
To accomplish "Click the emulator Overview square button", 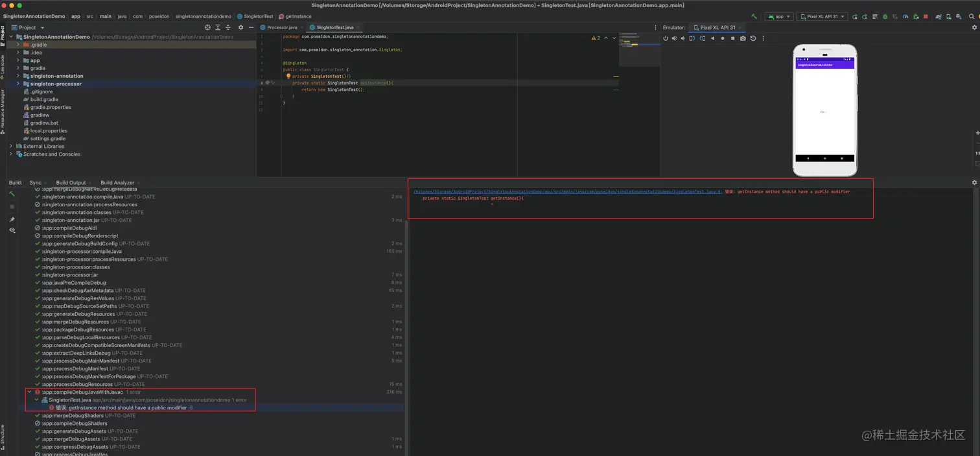I will pos(732,38).
